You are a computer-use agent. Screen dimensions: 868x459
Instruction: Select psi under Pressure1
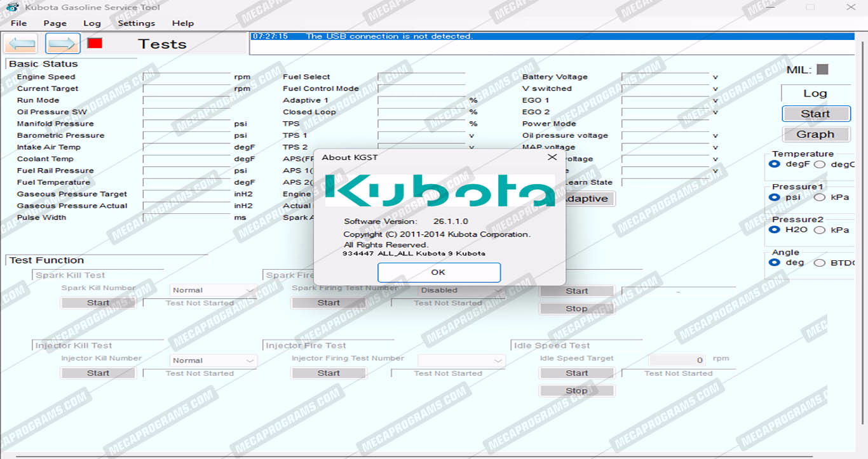point(774,197)
